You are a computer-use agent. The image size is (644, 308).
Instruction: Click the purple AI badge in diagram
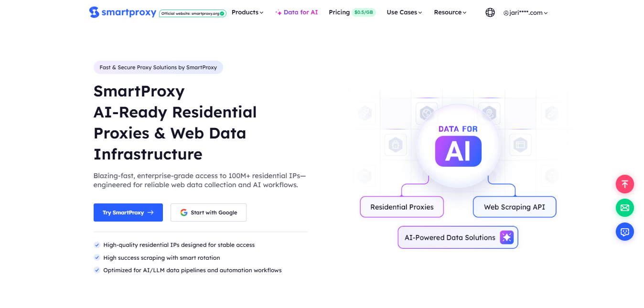coord(458,150)
